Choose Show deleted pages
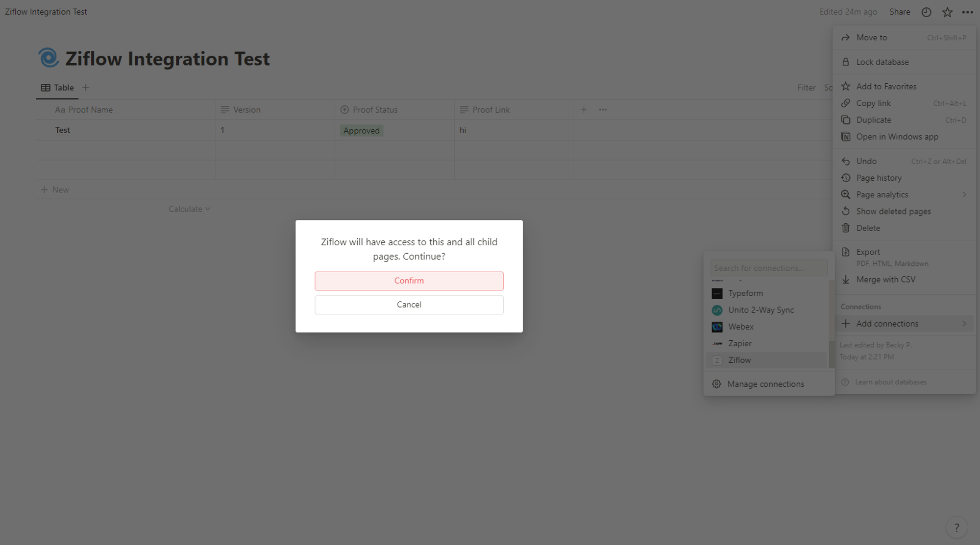This screenshot has height=545, width=980. click(904, 211)
